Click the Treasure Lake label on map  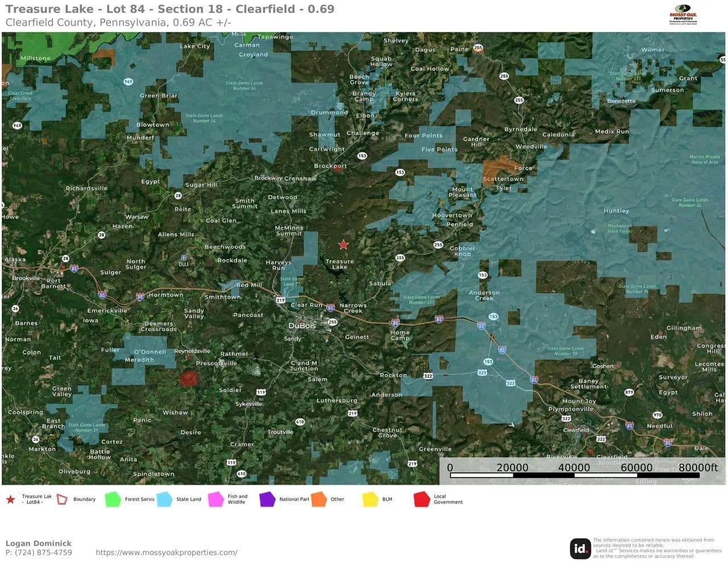click(x=340, y=264)
